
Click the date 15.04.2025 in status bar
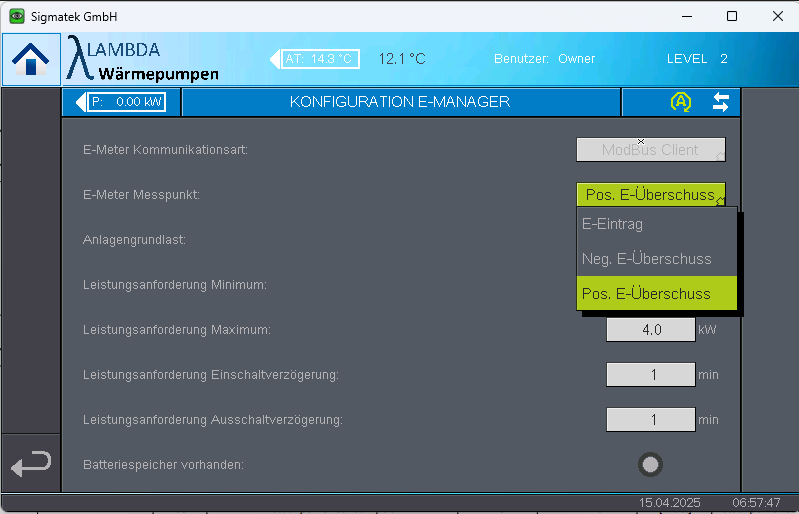click(670, 503)
